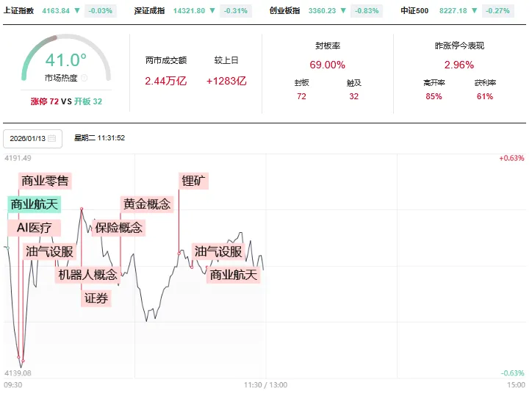The height and width of the screenshot is (396, 532).
Task: Click the 锂矿 sector tag
Action: 194,181
